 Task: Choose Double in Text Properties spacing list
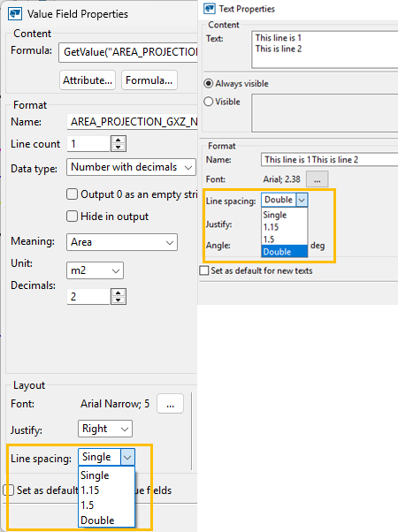click(285, 251)
